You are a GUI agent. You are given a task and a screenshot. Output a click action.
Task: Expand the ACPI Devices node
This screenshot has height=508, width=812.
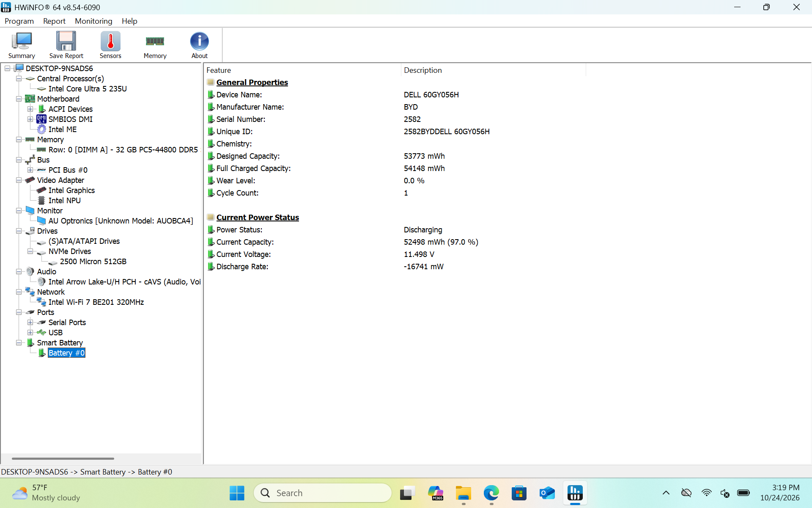point(30,109)
